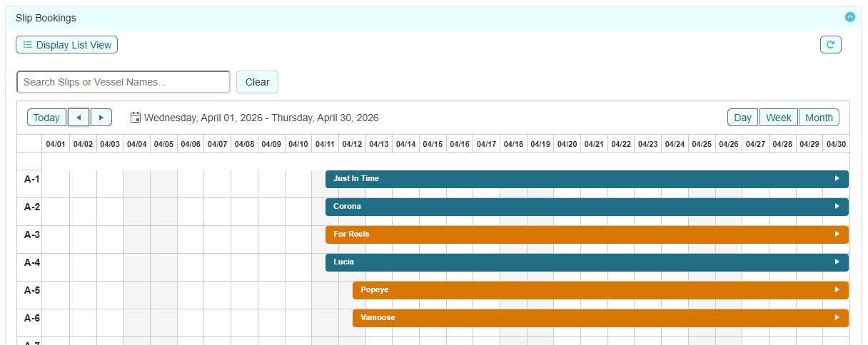The image size is (868, 345).
Task: Select slip row A-1
Action: (x=31, y=179)
